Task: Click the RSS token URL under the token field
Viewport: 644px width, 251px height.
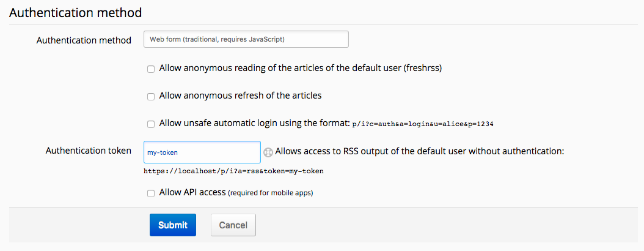Action: [233, 171]
